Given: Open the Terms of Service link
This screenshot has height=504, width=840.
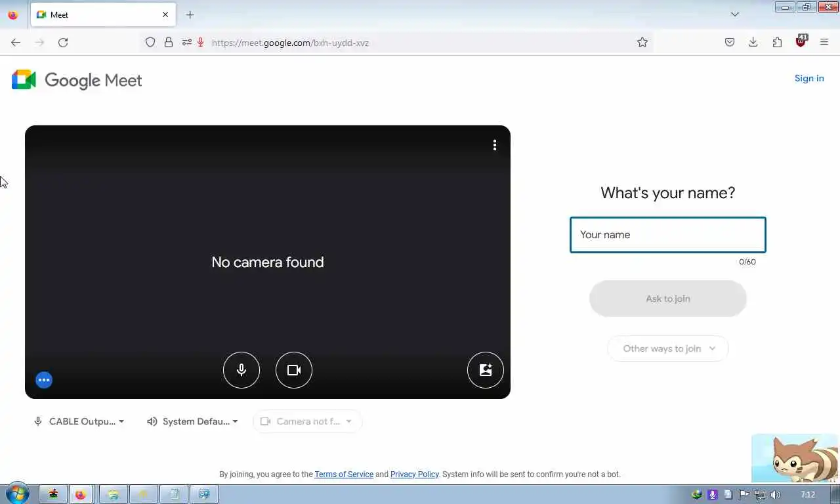Looking at the screenshot, I should tap(344, 474).
